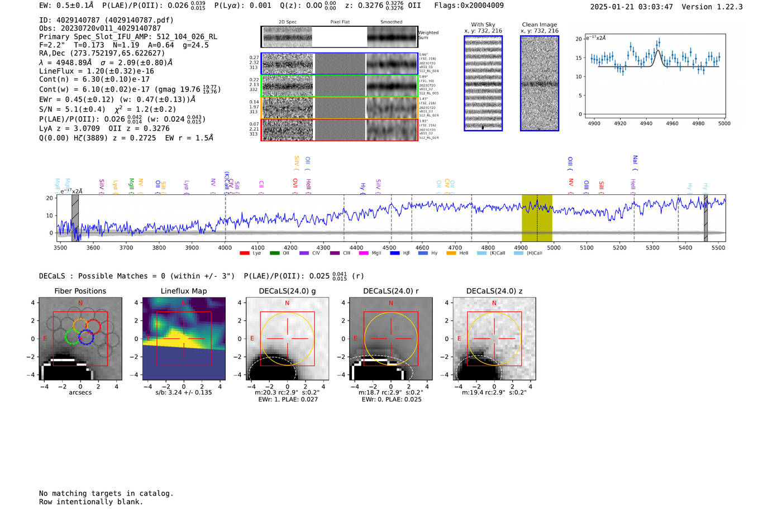Click the NaI line label above spectrum
Screen dimensions: 782x532
(x=635, y=160)
